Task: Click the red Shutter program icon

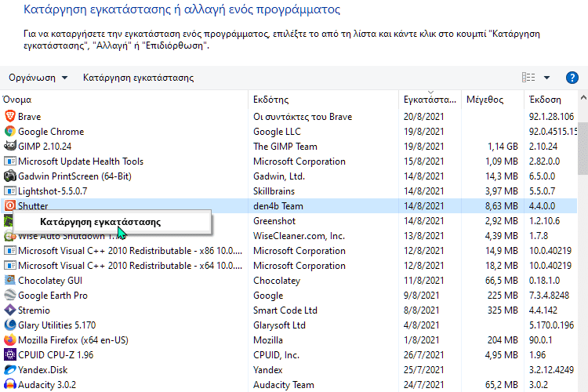Action: point(9,205)
